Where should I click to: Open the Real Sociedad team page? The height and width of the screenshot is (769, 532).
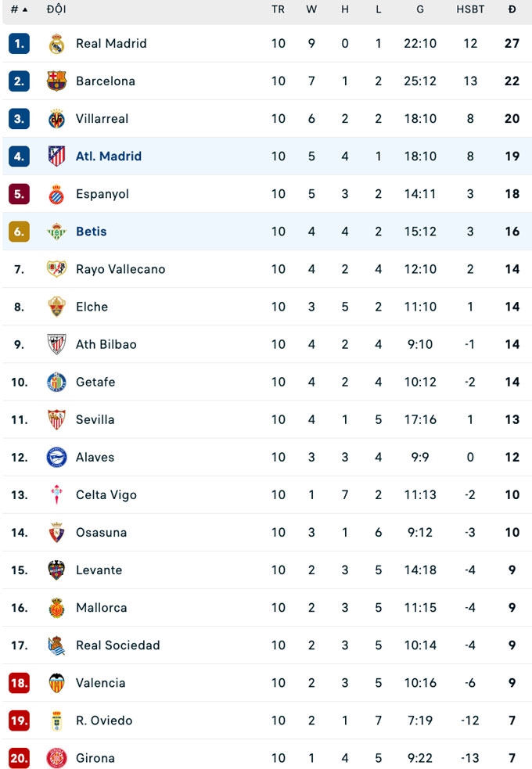(117, 645)
